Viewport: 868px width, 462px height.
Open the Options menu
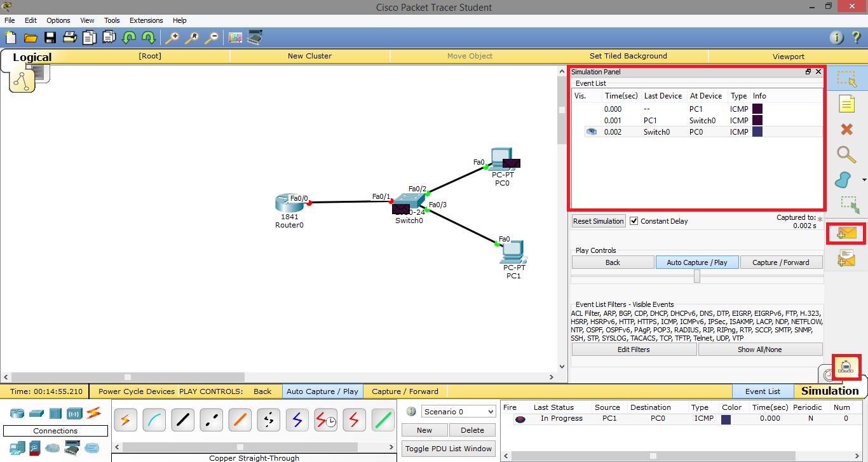[x=58, y=20]
